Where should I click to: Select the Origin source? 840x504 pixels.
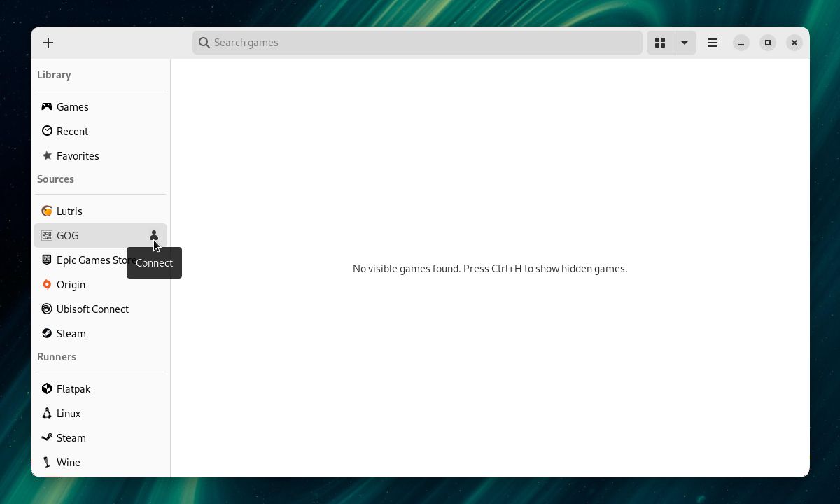tap(100, 284)
